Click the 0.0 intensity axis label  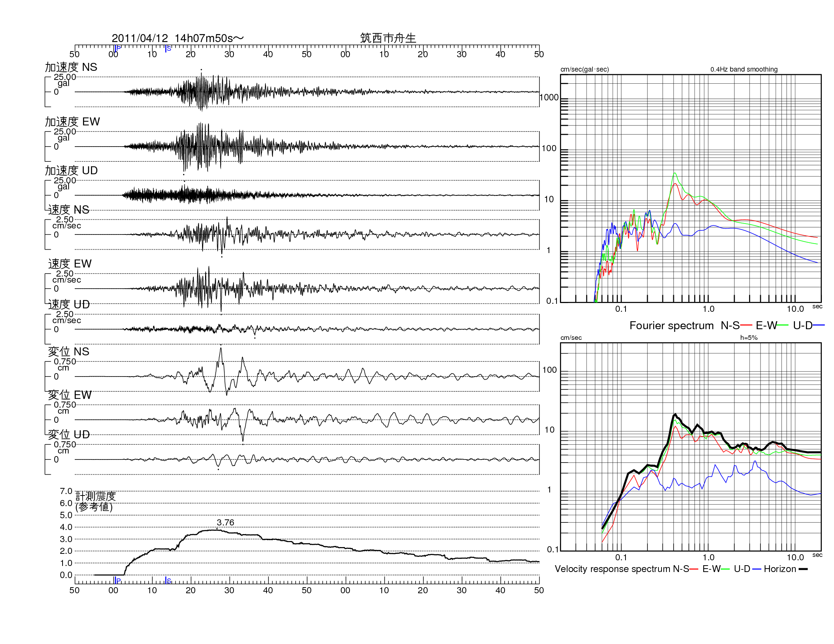(x=66, y=575)
